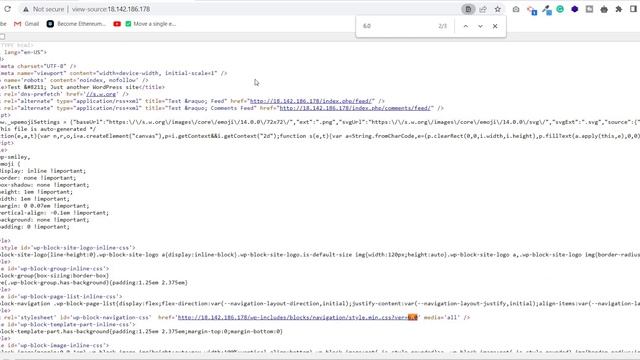Open the extension with the blue badge
Screen dimensions: 640x360
click(x=531, y=10)
